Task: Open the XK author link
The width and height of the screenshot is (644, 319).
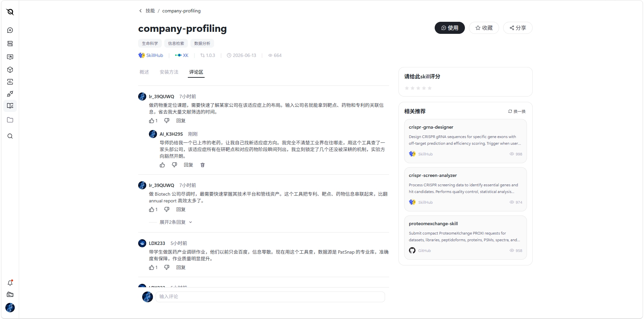Action: point(182,55)
